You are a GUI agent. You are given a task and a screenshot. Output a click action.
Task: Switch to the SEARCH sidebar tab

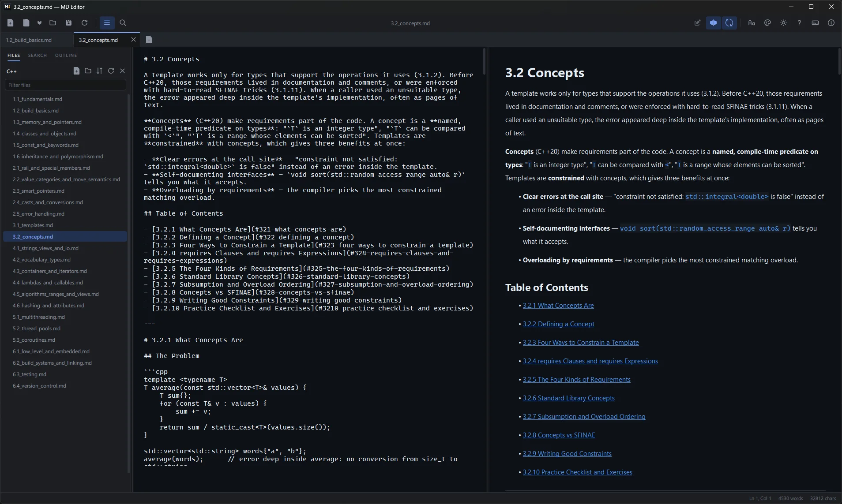point(38,55)
